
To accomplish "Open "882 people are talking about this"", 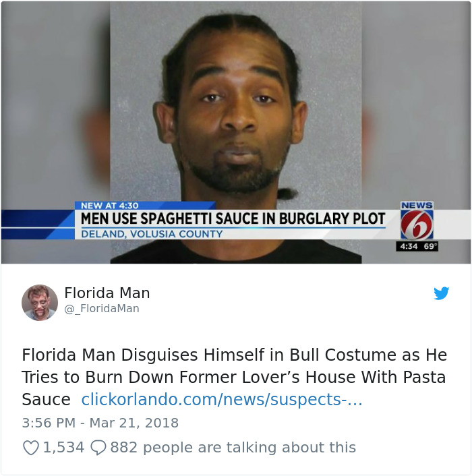I will coord(233,448).
